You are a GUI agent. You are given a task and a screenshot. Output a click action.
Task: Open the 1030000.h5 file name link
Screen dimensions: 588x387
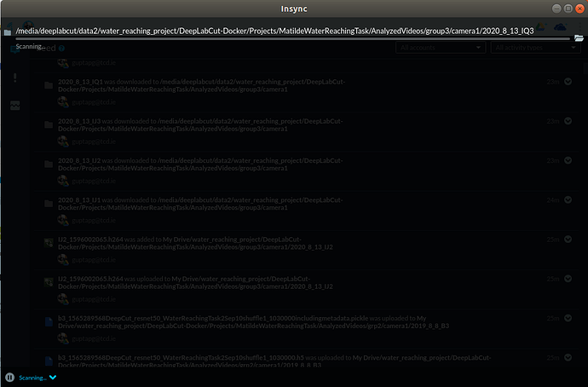[x=182, y=357]
